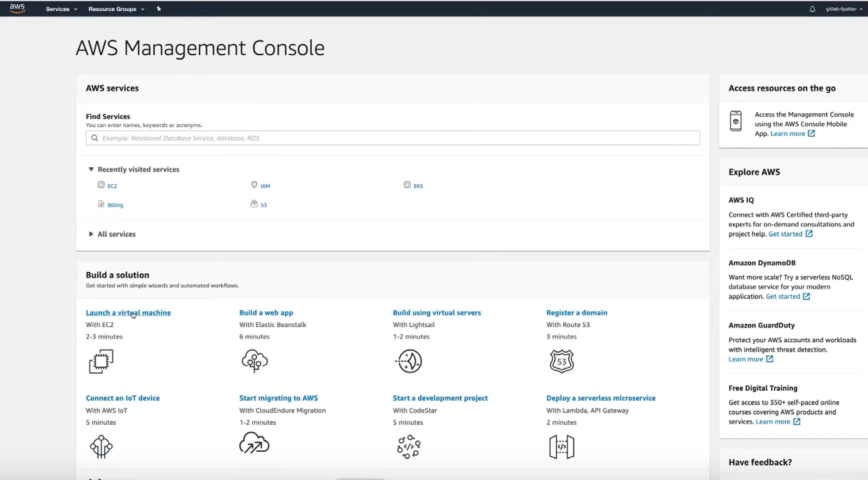The width and height of the screenshot is (868, 480).
Task: Click the CloudEndure migration cloud icon
Action: tap(254, 444)
